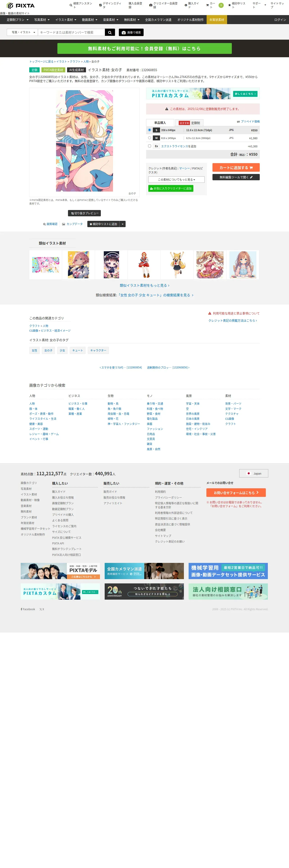
Task: Open 法人向け相談窓口 footer banner
Action: [x=228, y=592]
